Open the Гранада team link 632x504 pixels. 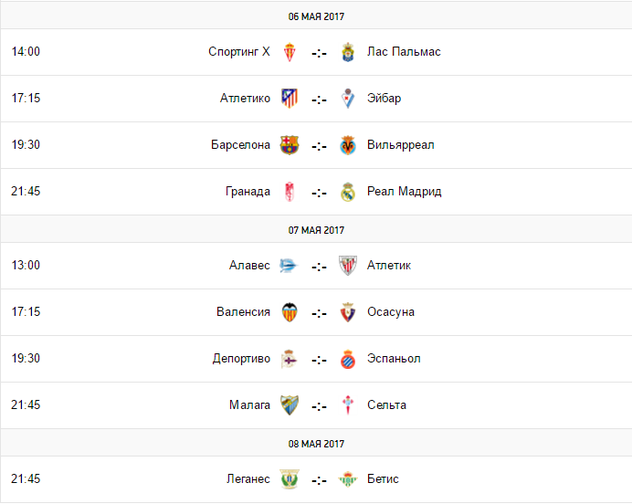point(247,192)
